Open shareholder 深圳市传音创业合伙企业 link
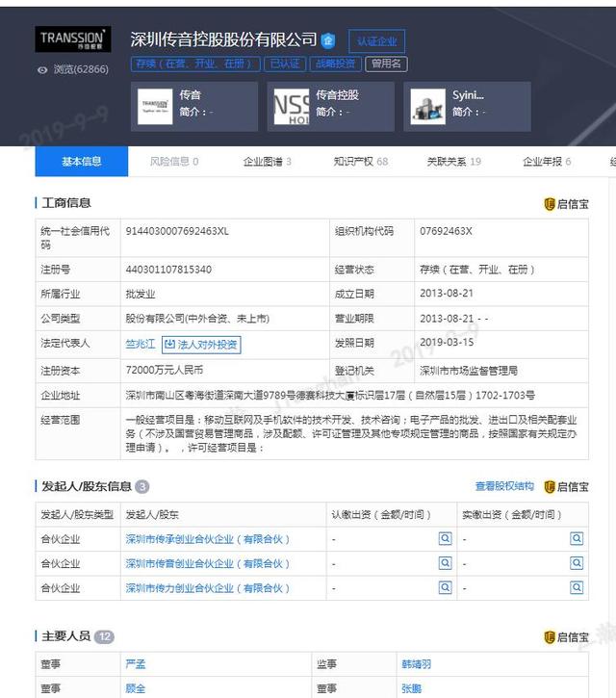616x698 pixels. (208, 564)
